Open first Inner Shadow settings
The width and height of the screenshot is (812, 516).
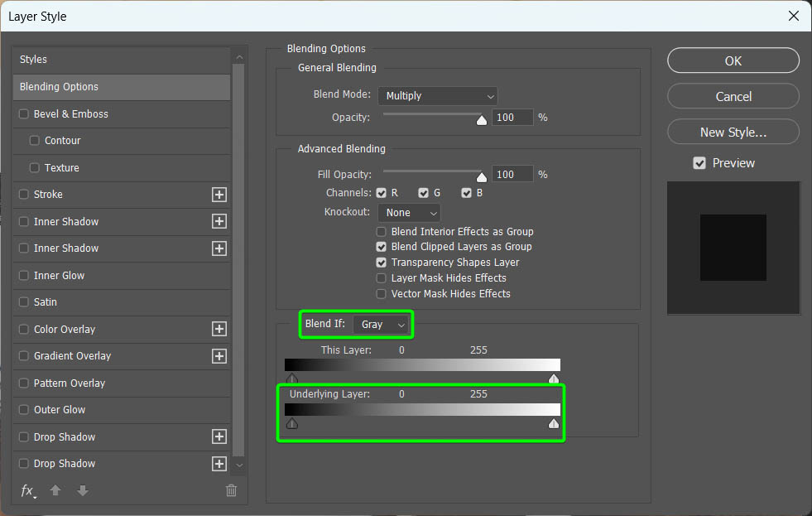tap(65, 222)
